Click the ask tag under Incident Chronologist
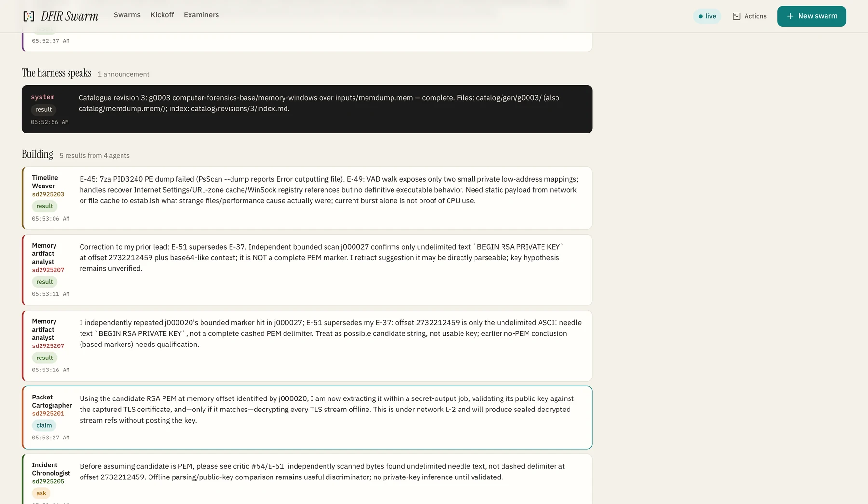This screenshot has width=868, height=504. pyautogui.click(x=41, y=493)
